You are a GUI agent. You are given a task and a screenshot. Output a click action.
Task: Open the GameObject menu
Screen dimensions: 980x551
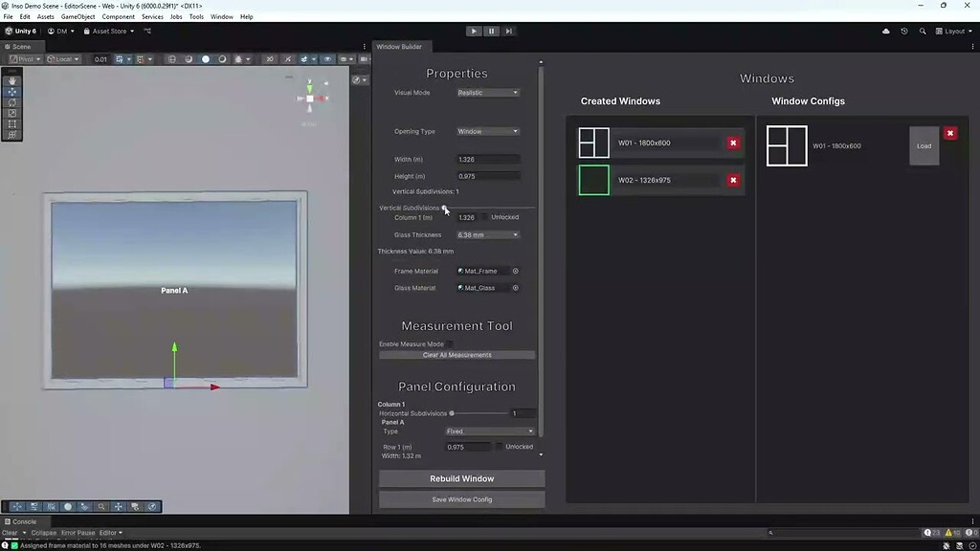coord(77,16)
